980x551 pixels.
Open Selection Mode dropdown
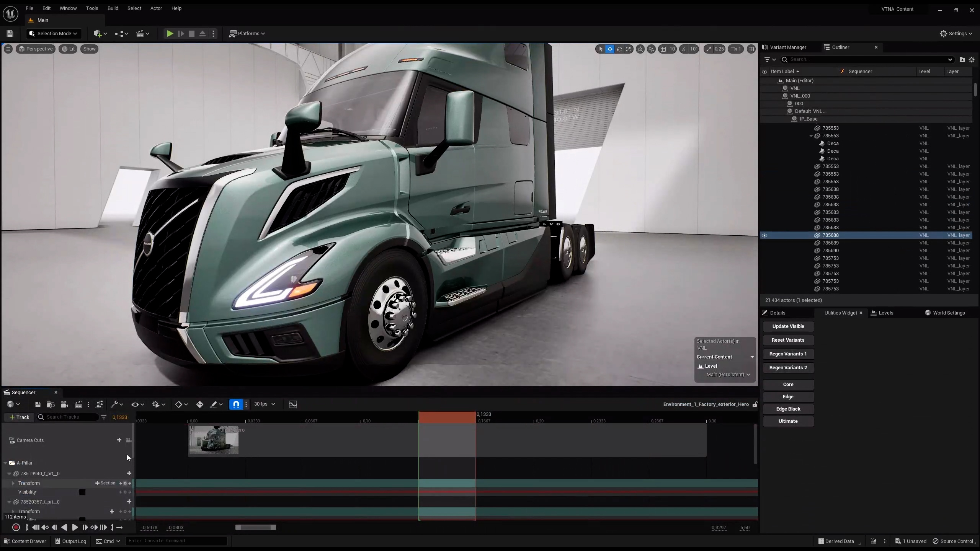[54, 34]
